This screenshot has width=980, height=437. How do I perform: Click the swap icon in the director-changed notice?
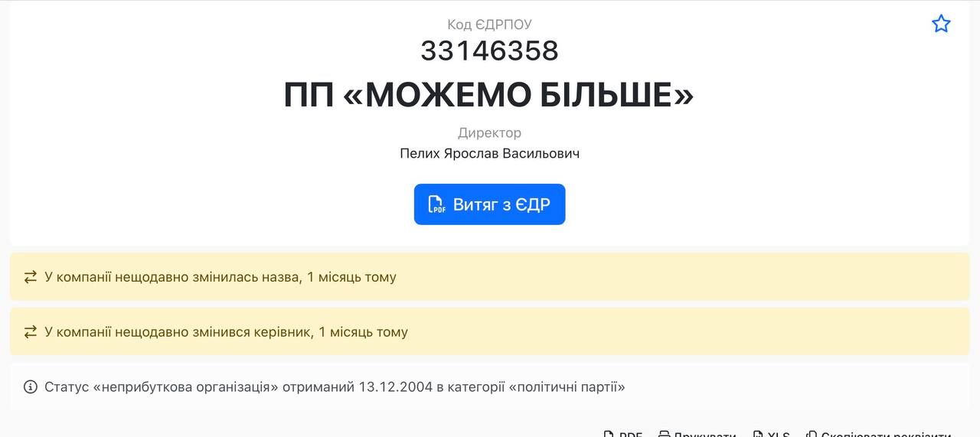click(x=31, y=332)
